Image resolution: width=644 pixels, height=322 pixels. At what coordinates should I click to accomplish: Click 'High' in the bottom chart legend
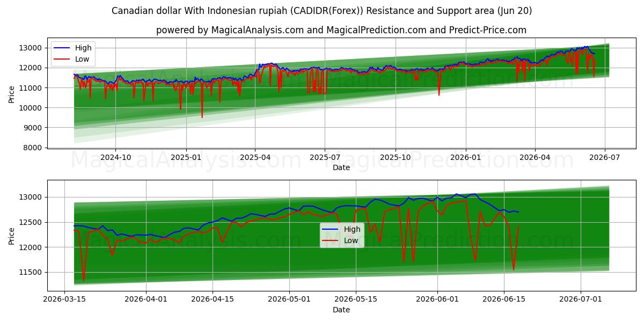click(352, 229)
